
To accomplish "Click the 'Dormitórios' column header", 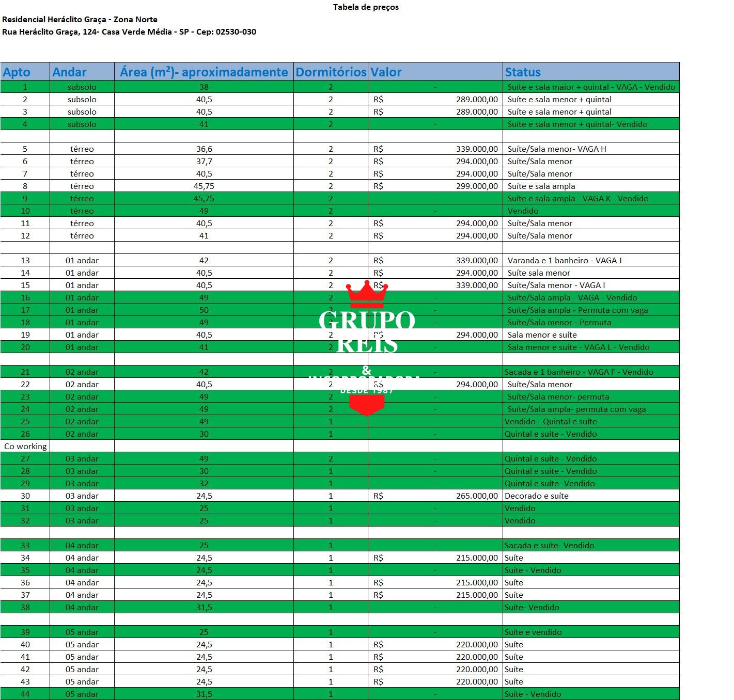I will coord(331,72).
